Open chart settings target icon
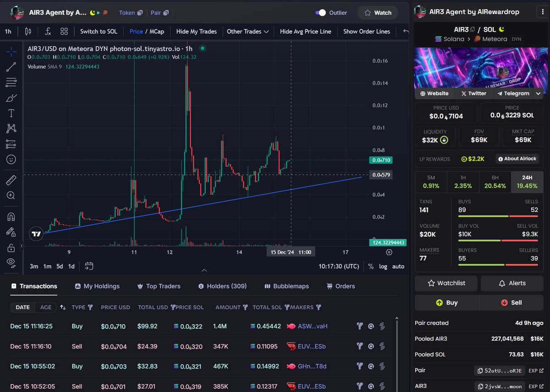550x392 pixels. (389, 252)
